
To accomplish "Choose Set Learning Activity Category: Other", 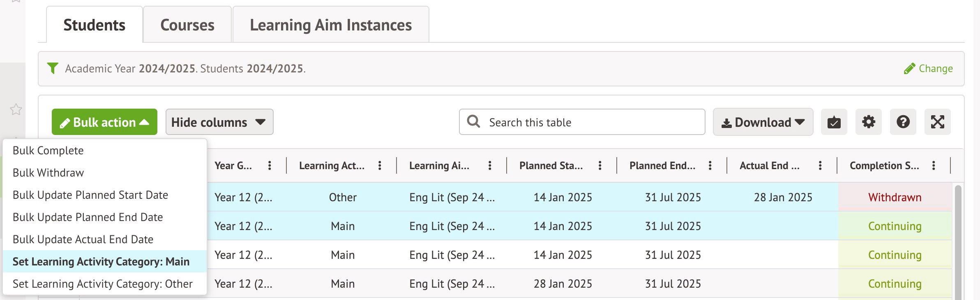I will click(103, 284).
